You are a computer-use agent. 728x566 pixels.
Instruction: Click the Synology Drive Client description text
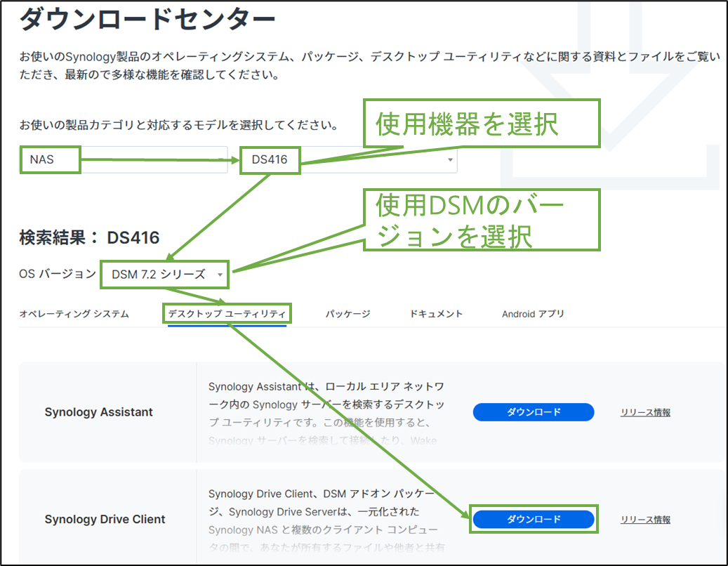click(326, 520)
